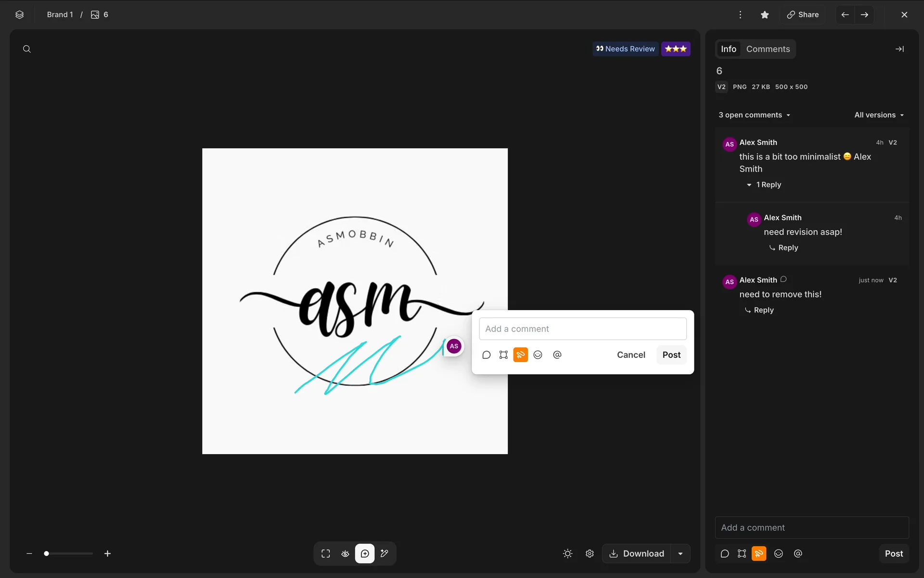Click the mention @ icon in the comment popup

click(557, 355)
